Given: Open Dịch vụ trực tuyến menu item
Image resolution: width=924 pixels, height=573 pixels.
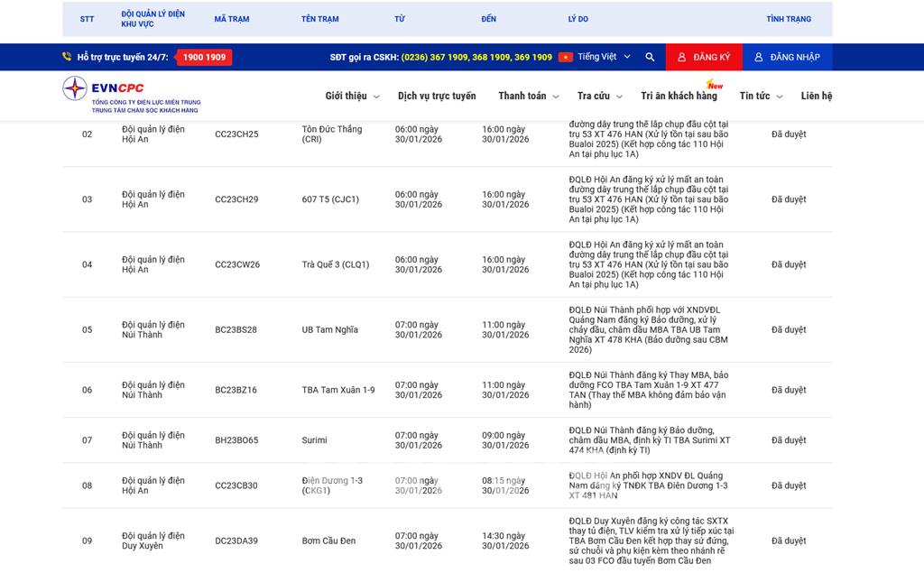Looking at the screenshot, I should point(437,96).
